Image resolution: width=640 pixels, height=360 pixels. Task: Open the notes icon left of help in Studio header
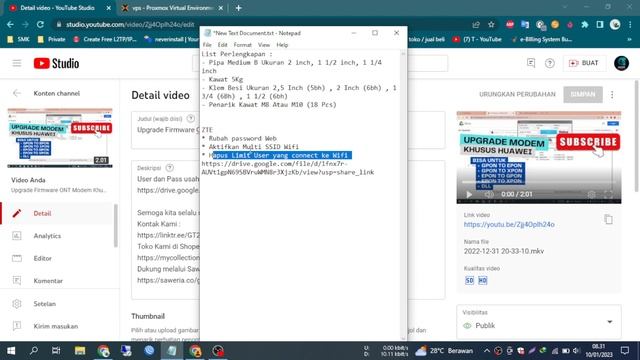click(531, 63)
